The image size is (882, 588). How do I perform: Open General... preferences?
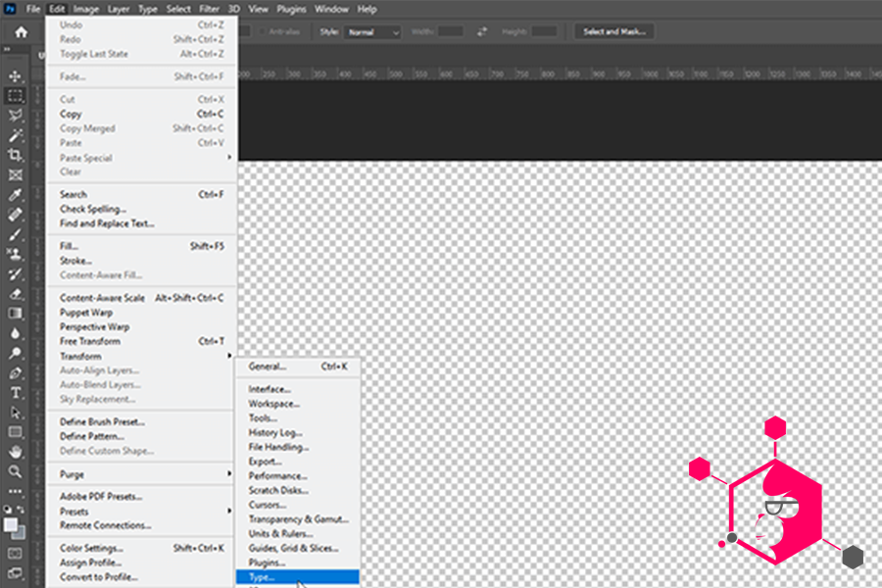point(298,367)
